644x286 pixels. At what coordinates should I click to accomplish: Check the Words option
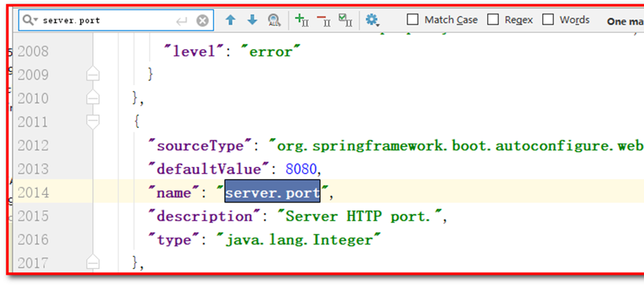[x=548, y=20]
